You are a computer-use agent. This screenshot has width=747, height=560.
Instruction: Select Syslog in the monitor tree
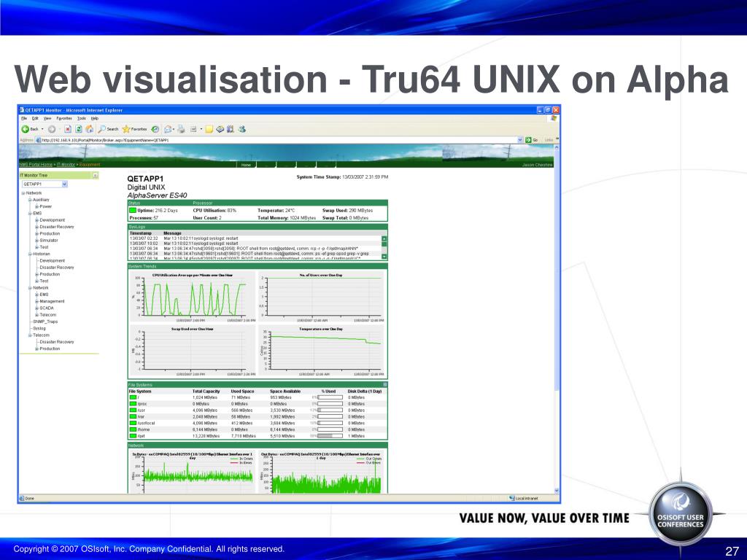(39, 329)
